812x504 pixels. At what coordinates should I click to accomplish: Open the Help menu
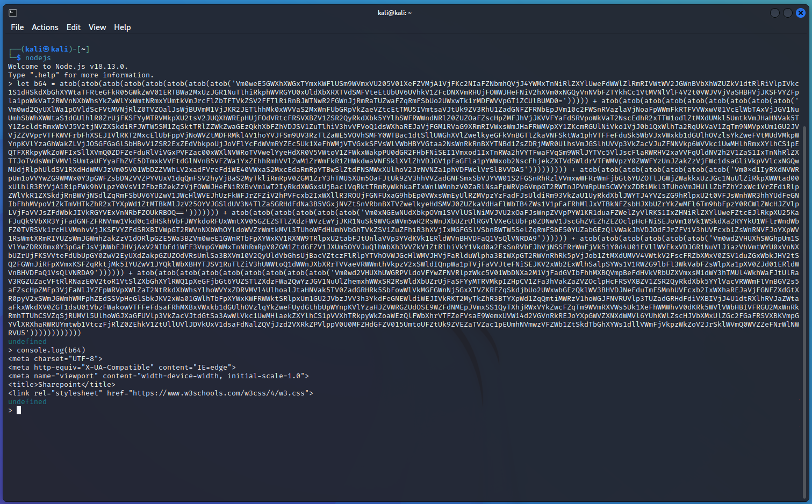(x=122, y=27)
